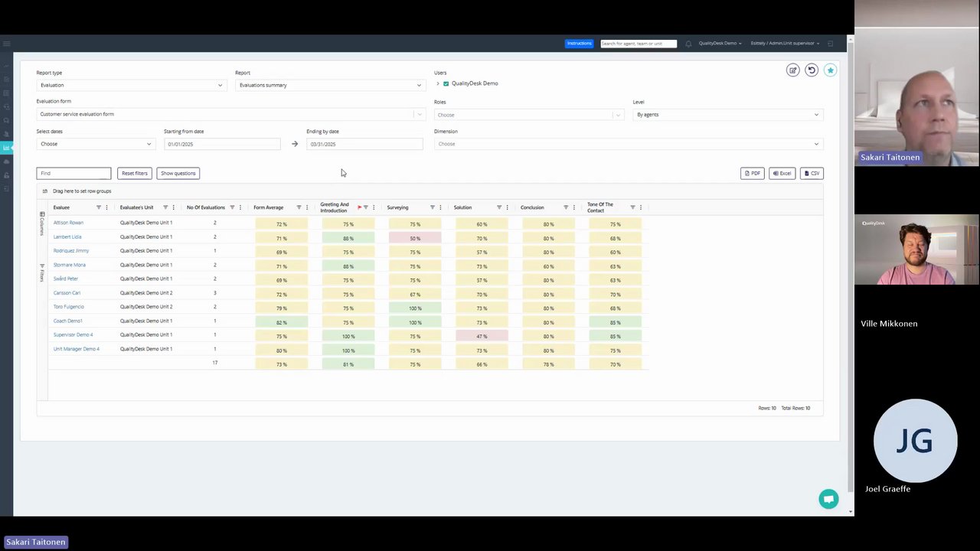Open the Solution column menu dots

tap(507, 207)
